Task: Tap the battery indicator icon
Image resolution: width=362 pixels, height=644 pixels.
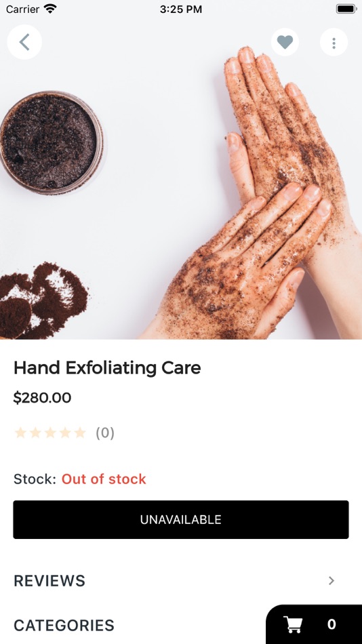Action: pyautogui.click(x=346, y=9)
